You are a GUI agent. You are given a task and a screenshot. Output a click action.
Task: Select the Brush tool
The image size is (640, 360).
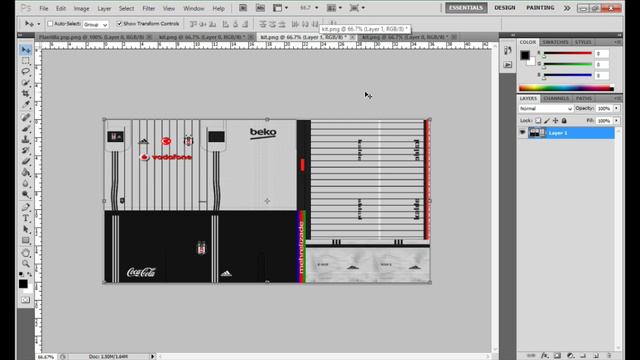pyautogui.click(x=26, y=129)
